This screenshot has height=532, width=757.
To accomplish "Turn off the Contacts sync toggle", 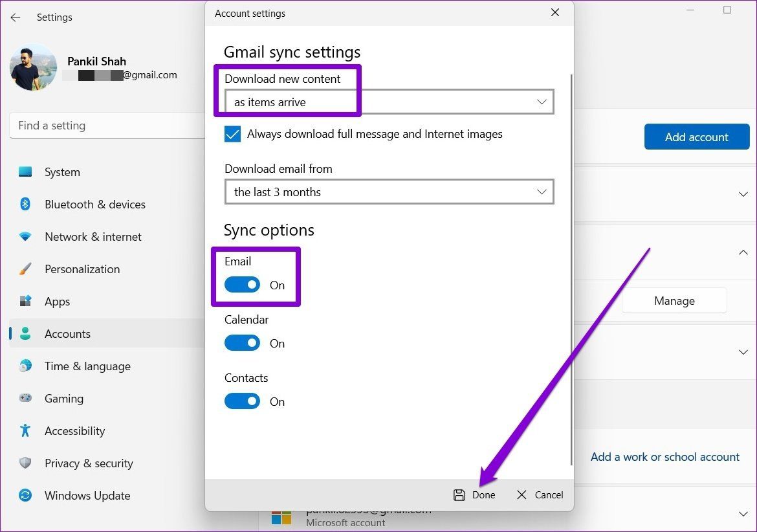I will click(243, 402).
